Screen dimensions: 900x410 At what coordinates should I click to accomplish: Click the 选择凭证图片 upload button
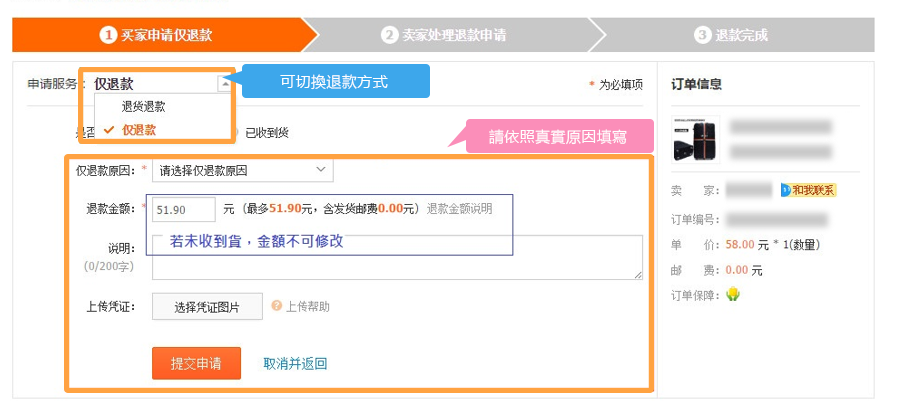tap(207, 307)
